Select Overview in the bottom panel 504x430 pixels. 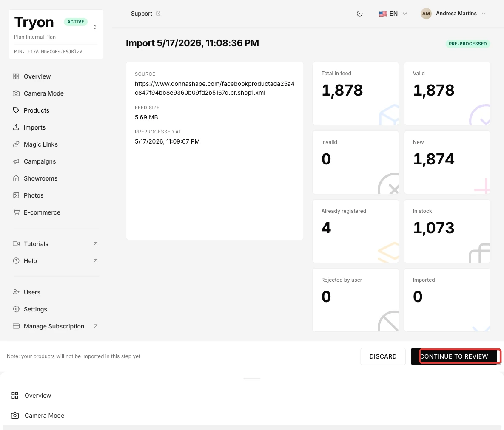point(37,396)
